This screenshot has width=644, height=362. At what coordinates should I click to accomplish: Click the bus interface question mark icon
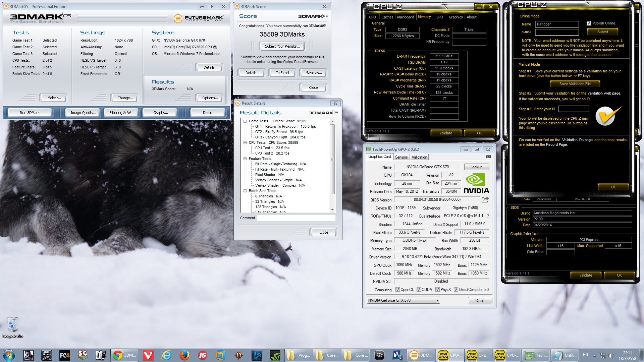pos(488,216)
